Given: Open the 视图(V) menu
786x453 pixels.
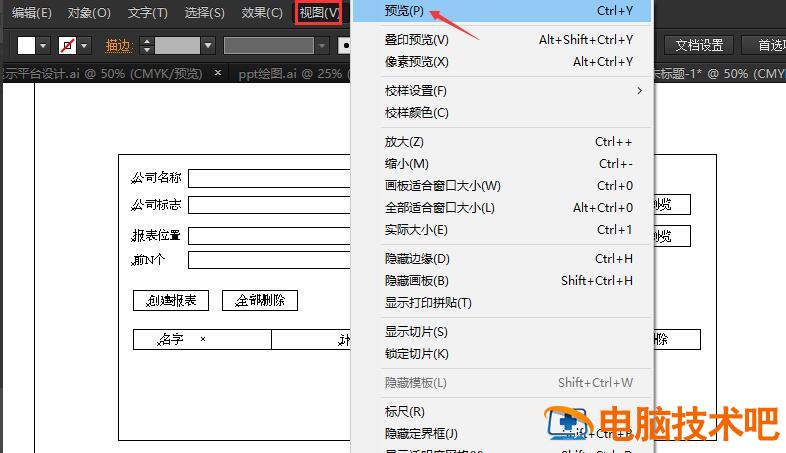Looking at the screenshot, I should coord(319,12).
